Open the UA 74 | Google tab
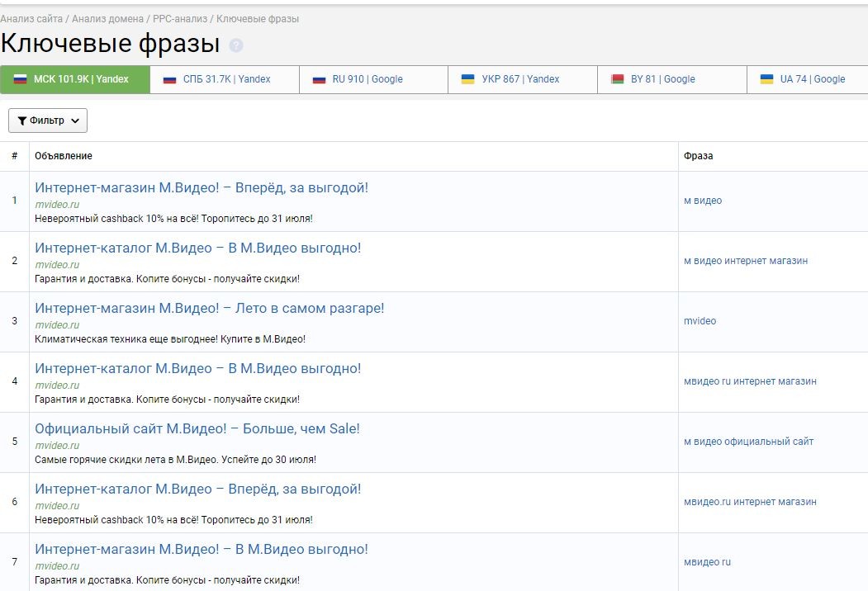 808,79
